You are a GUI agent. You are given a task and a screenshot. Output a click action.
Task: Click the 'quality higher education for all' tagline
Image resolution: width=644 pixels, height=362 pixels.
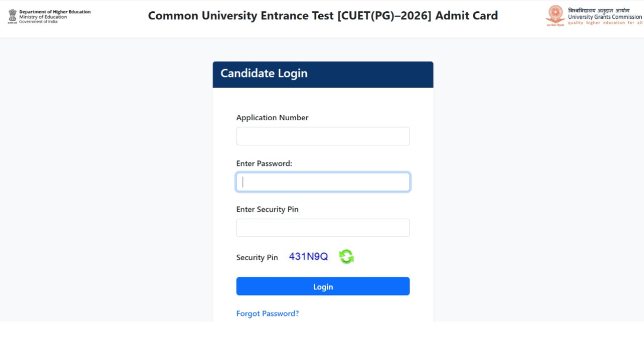[x=604, y=23]
